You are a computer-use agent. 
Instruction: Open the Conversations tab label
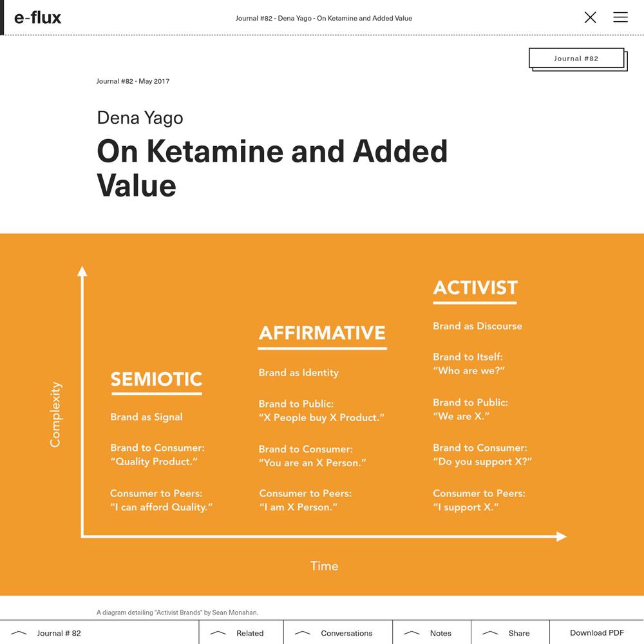(346, 633)
